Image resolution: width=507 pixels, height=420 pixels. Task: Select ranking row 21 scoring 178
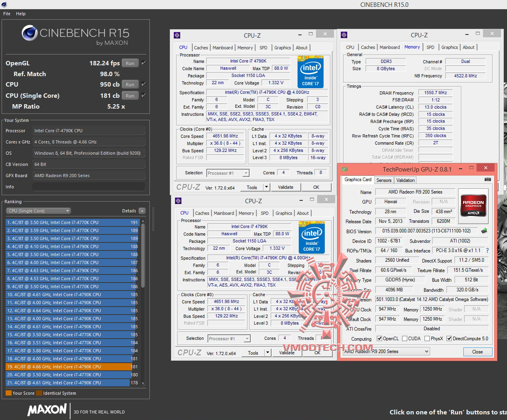point(72,383)
